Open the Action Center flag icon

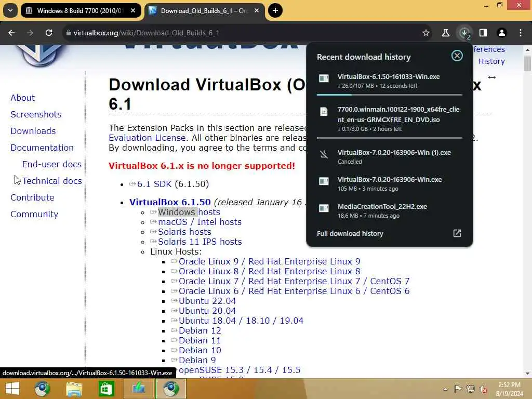point(458,389)
